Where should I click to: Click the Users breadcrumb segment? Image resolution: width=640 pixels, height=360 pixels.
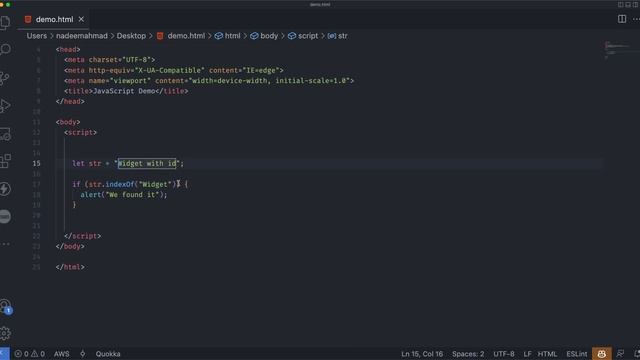point(37,36)
